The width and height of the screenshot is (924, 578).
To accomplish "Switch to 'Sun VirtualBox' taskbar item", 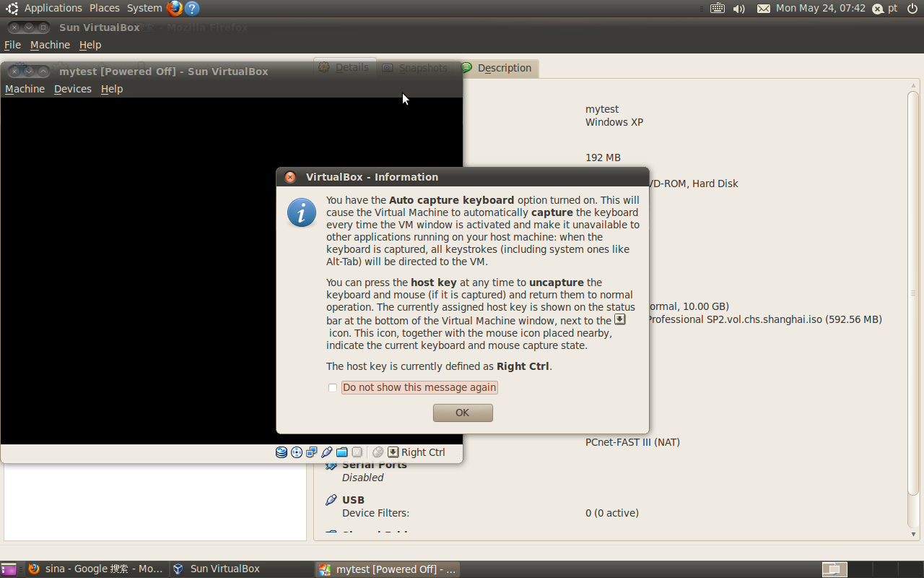I will (x=241, y=569).
